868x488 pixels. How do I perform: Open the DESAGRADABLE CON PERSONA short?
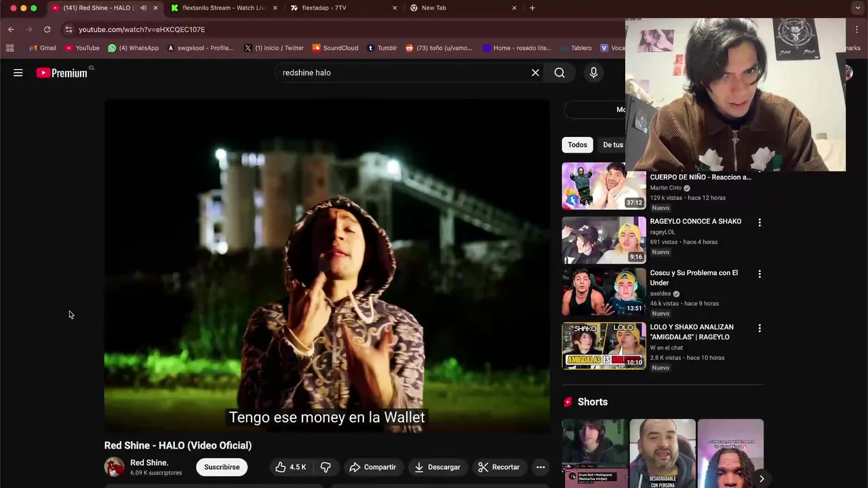coord(663,453)
